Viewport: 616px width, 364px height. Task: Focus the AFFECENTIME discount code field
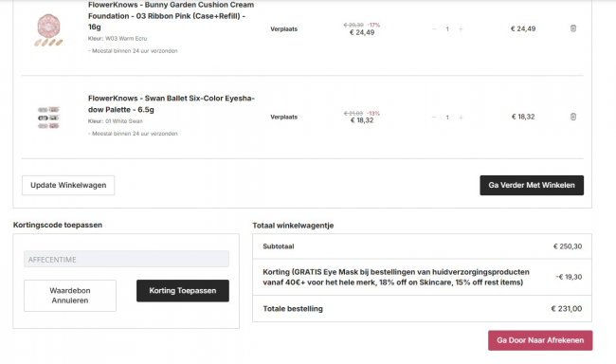[126, 259]
